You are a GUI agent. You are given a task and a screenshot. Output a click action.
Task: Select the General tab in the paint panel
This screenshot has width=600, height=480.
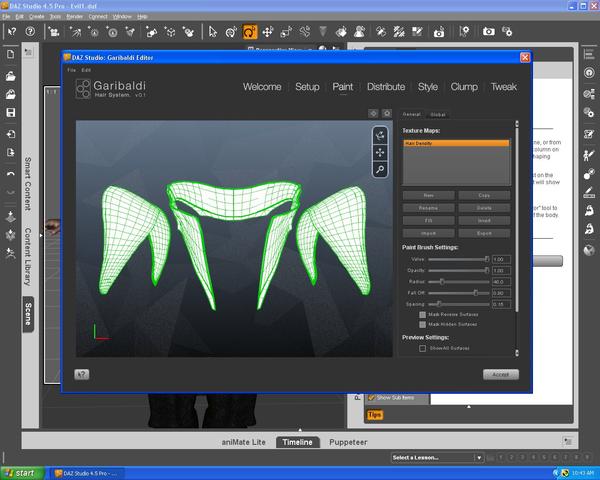tap(412, 114)
